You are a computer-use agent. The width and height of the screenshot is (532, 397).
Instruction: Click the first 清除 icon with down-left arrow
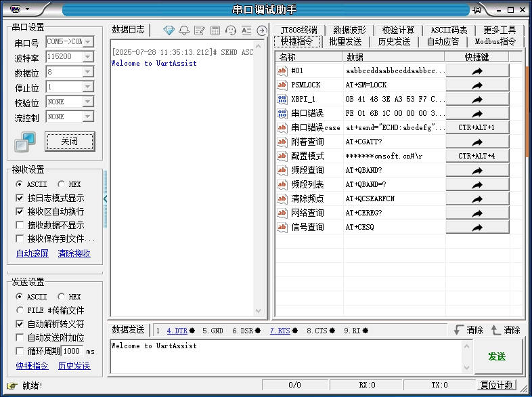459,330
